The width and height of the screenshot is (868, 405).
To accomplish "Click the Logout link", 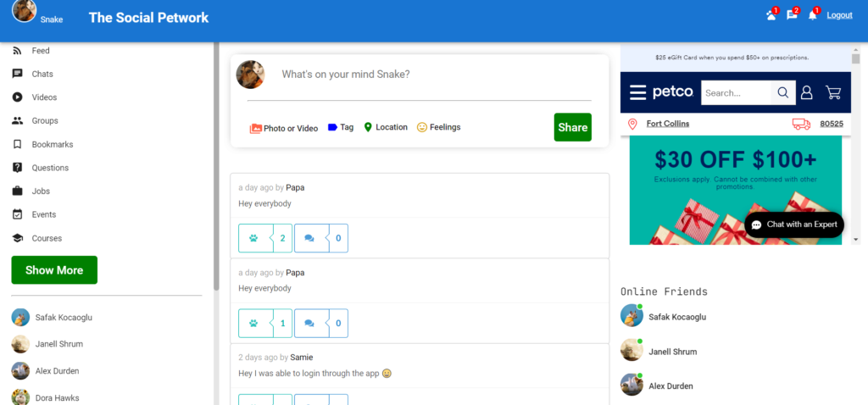I will [839, 15].
